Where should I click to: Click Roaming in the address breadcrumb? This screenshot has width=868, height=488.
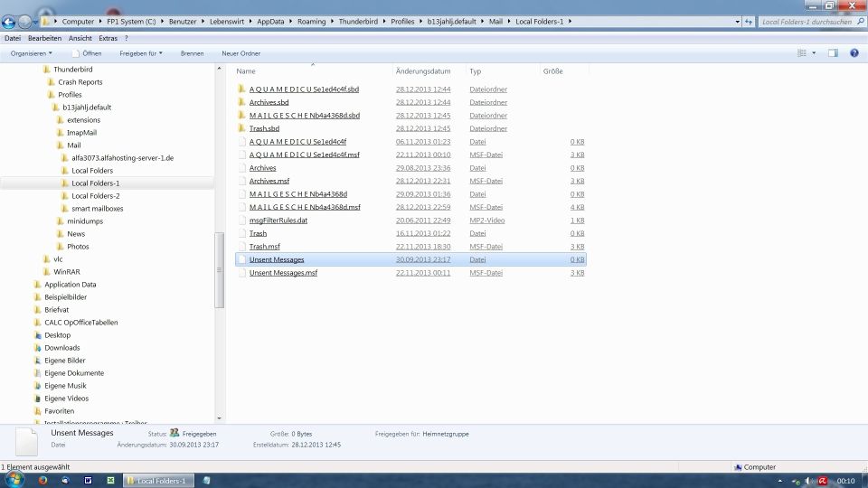pyautogui.click(x=312, y=22)
